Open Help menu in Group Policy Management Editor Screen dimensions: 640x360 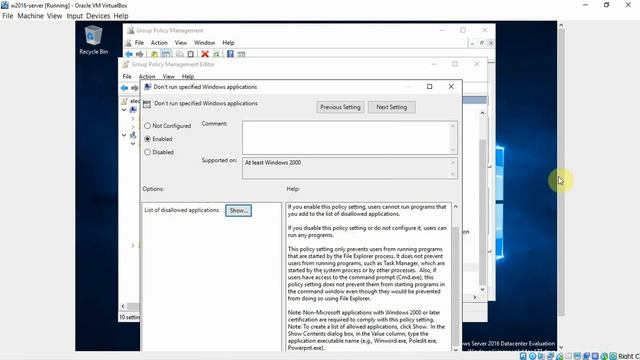click(x=188, y=77)
